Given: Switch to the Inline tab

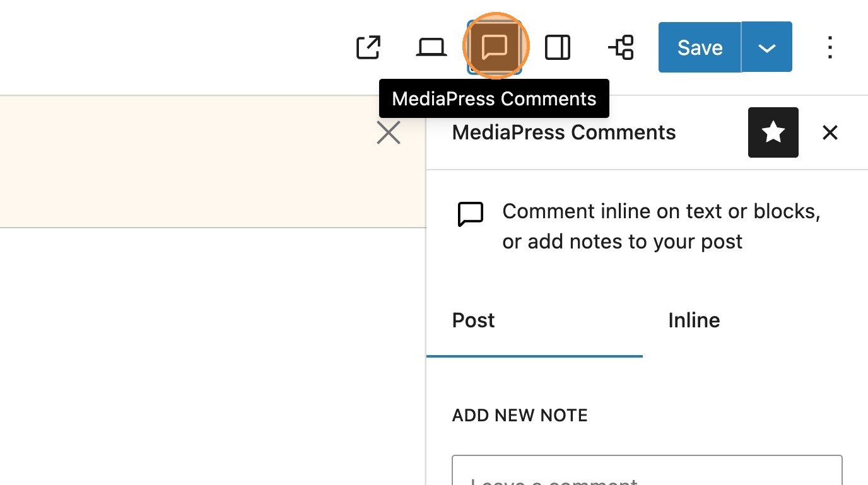Looking at the screenshot, I should coord(694,321).
